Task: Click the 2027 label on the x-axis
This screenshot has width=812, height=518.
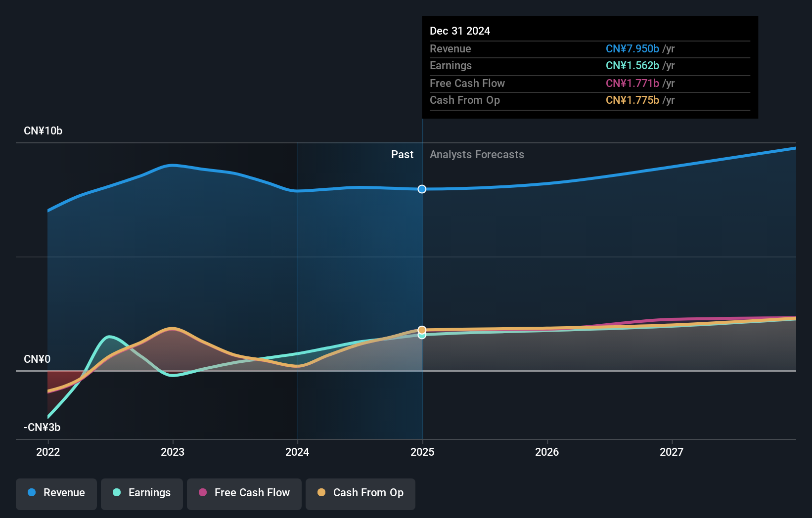Action: pyautogui.click(x=672, y=451)
